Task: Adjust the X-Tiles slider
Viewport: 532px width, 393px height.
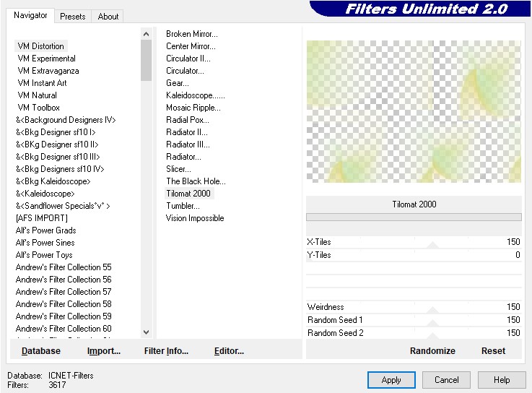Action: coord(432,243)
